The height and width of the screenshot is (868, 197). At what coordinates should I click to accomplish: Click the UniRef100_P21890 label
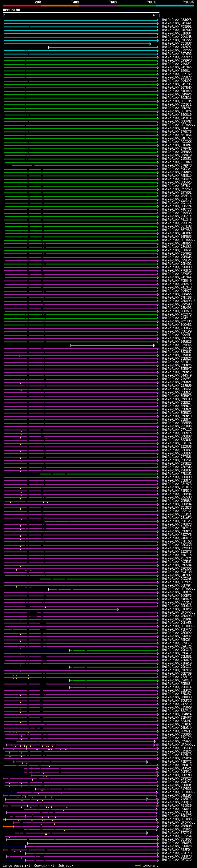176,426
